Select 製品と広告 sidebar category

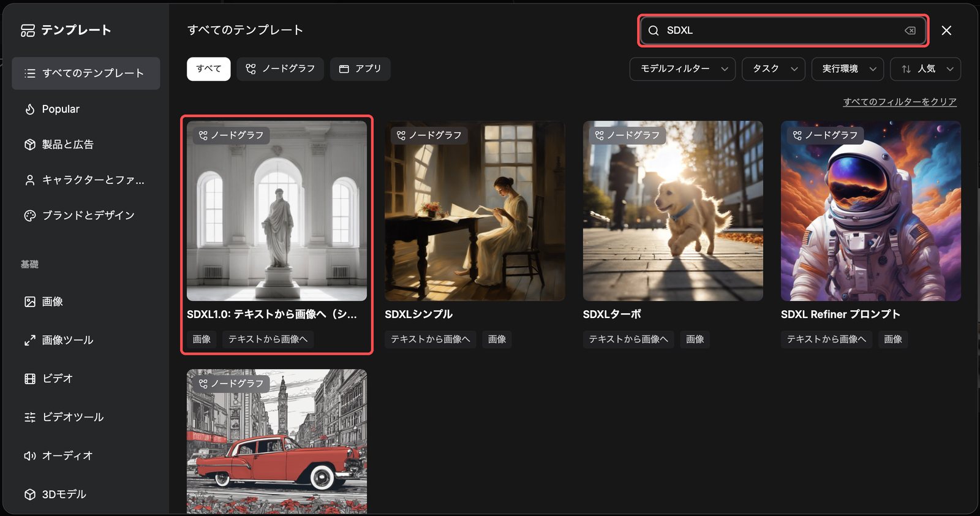[86, 145]
